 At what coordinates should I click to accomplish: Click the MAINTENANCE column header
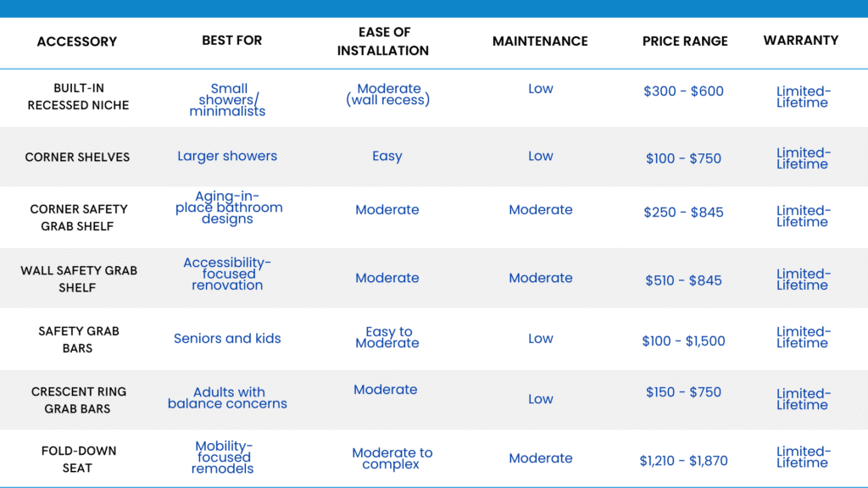coord(540,41)
